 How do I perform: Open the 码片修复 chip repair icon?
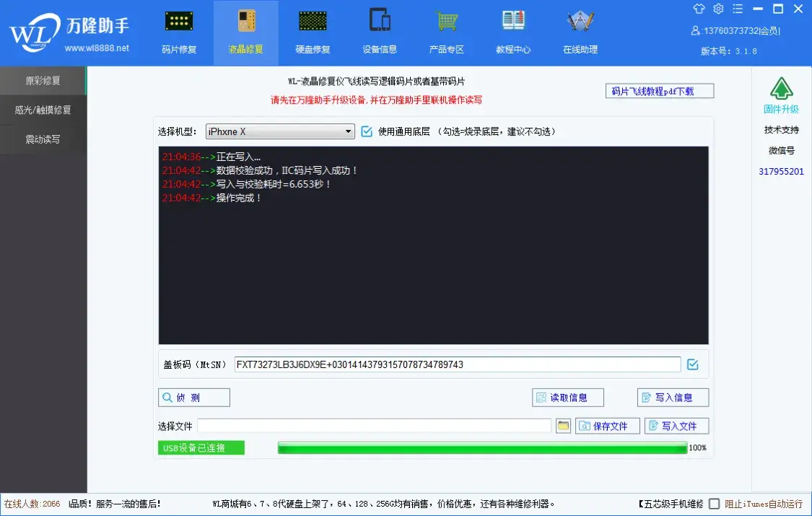[x=178, y=22]
